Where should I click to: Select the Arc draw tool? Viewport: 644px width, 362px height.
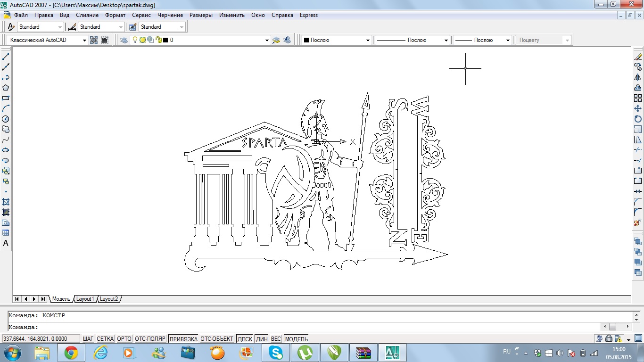(6, 108)
